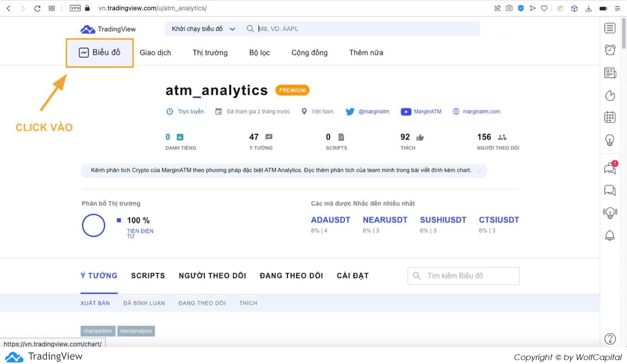This screenshot has height=364, width=627.
Task: Open the help question mark icon
Action: [610, 339]
